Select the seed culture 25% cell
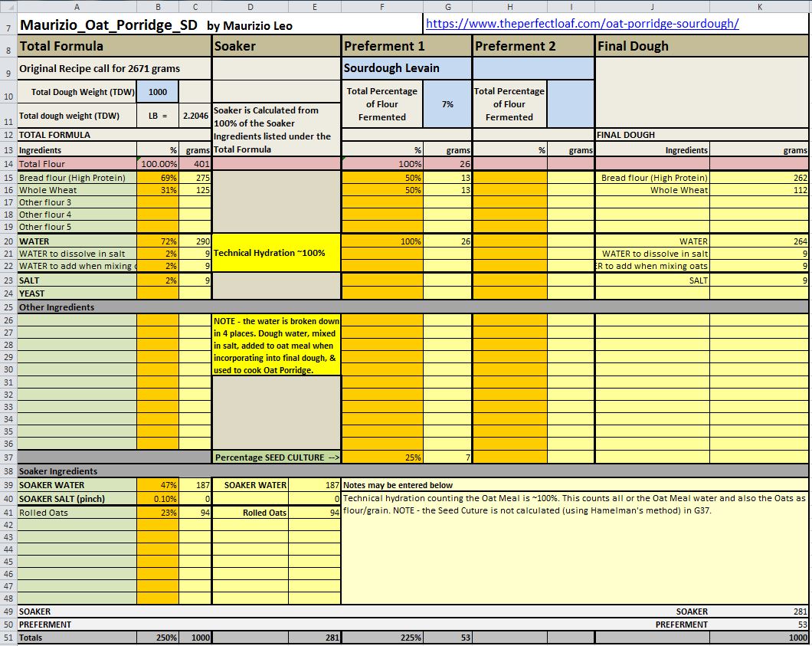 (x=381, y=457)
